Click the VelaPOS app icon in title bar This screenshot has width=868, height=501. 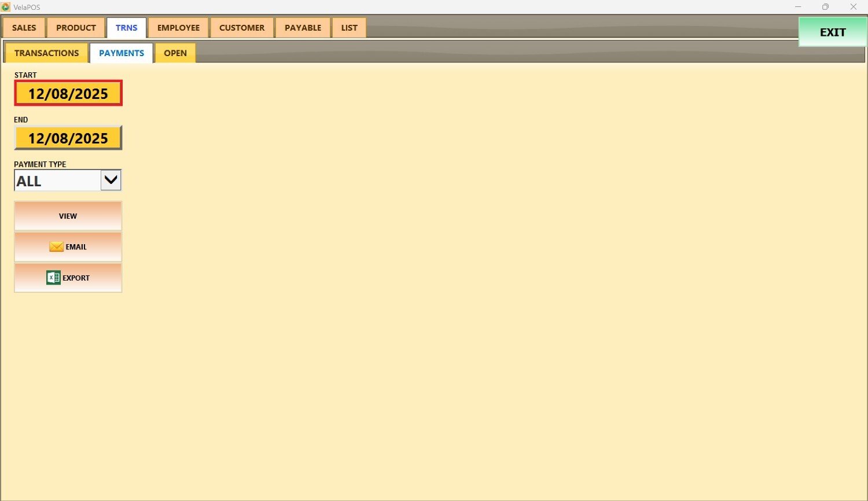(x=6, y=7)
